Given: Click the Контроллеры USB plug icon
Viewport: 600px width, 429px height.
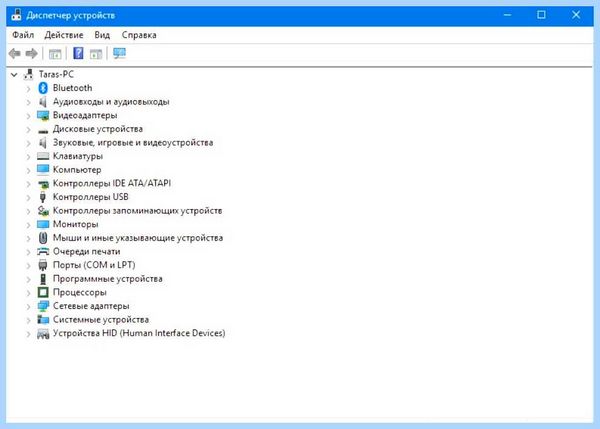Looking at the screenshot, I should coord(43,197).
